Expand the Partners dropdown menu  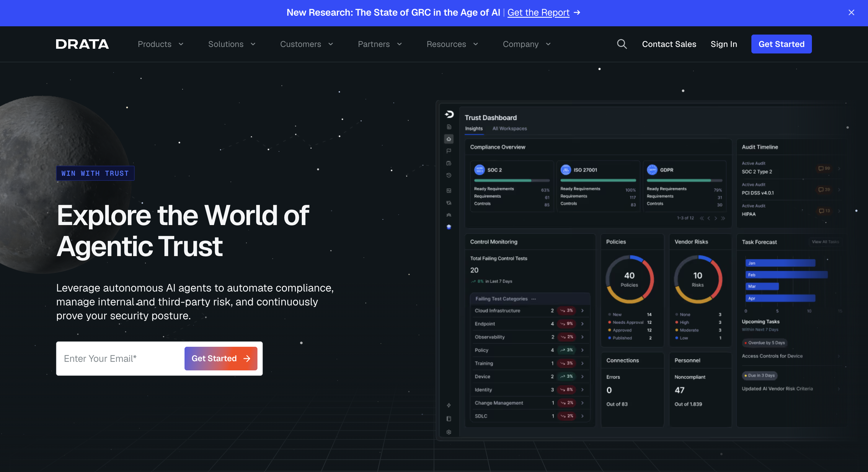(x=380, y=44)
